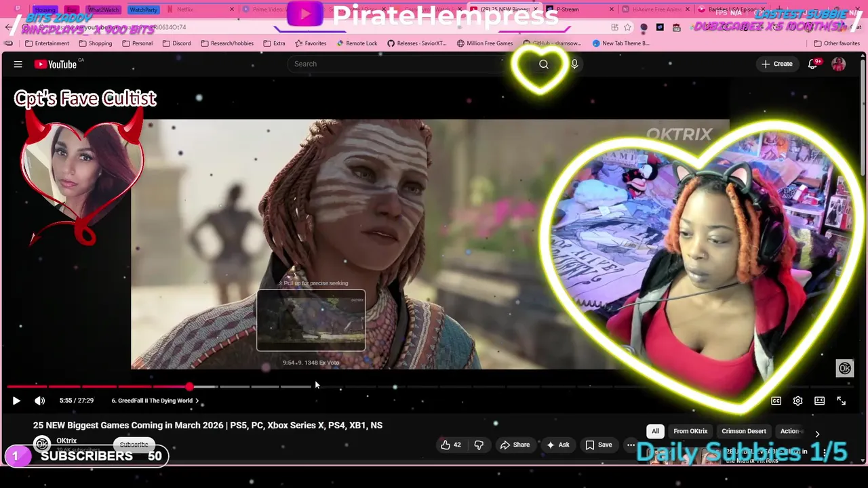
Task: Click the favorites star in the address bar
Action: 627,27
